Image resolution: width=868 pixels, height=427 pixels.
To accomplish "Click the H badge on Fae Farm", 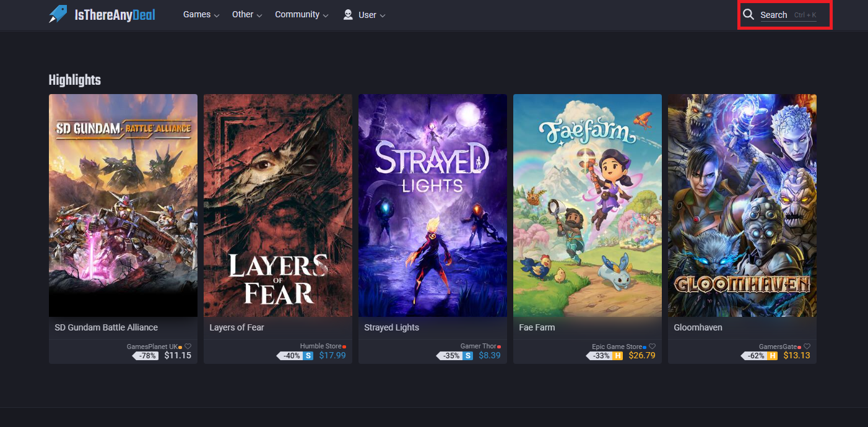I will [618, 356].
